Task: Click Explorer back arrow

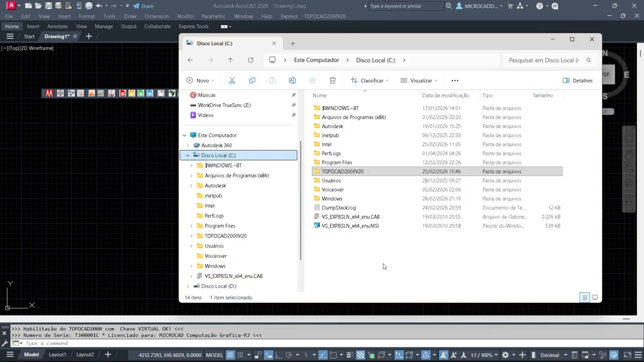Action: 190,60
